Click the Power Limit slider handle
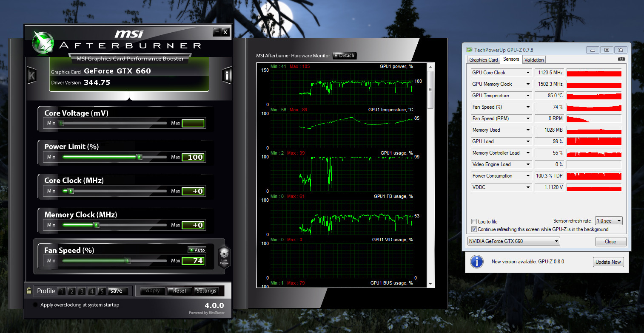Image resolution: width=644 pixels, height=333 pixels. 139,157
